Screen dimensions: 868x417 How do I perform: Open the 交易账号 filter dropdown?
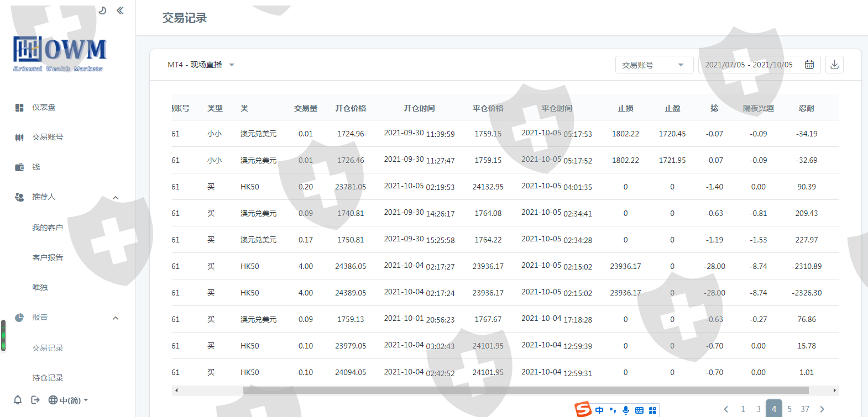[x=653, y=65]
